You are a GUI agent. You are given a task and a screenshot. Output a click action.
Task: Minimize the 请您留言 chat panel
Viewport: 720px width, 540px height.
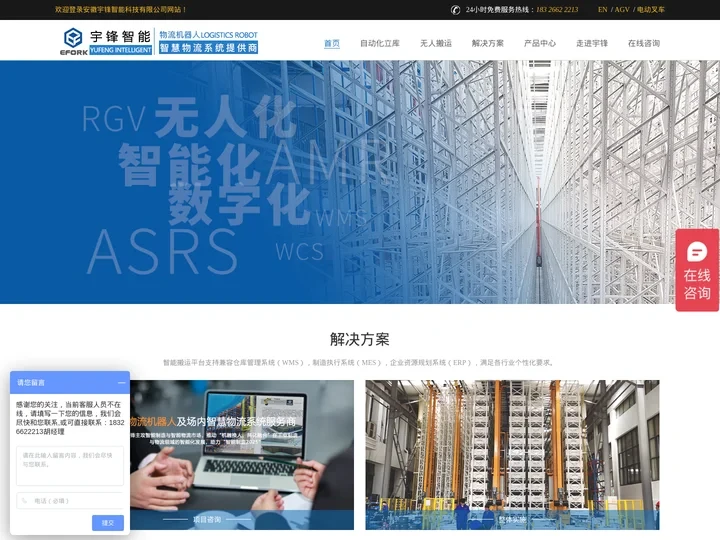pos(122,382)
